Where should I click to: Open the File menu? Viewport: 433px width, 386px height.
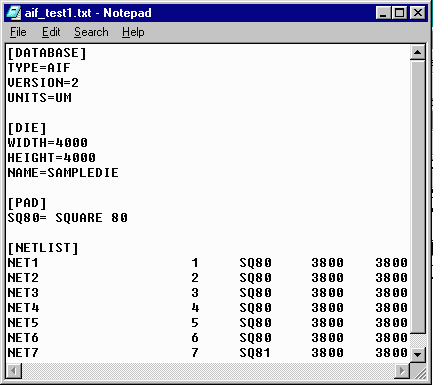coord(18,32)
